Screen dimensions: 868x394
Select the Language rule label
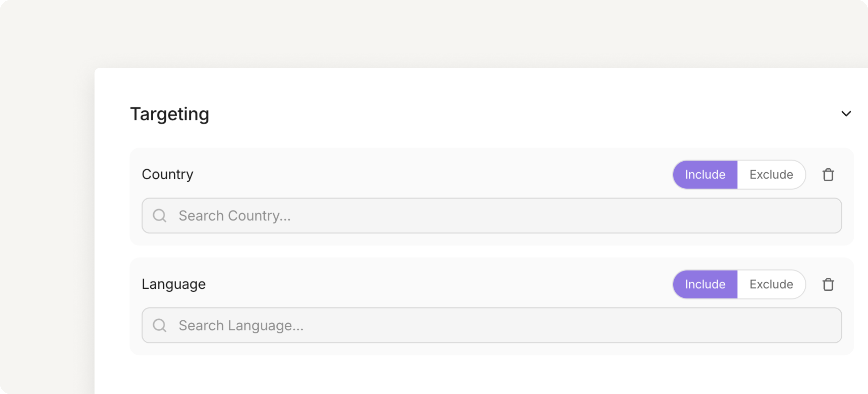[x=173, y=285]
